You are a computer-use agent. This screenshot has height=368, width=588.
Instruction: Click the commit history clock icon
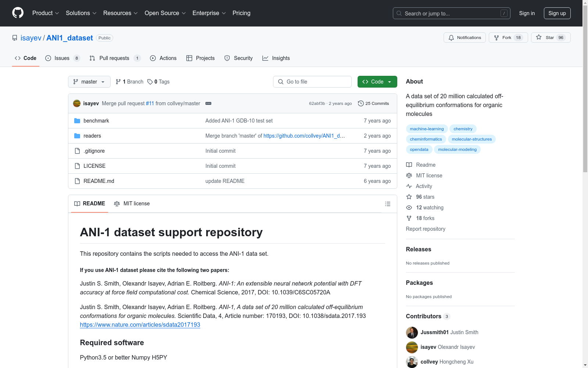[x=361, y=103]
